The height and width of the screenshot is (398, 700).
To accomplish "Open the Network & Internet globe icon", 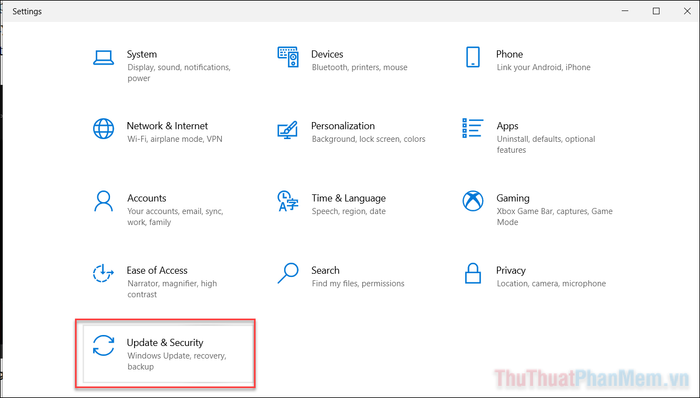I will tap(103, 129).
